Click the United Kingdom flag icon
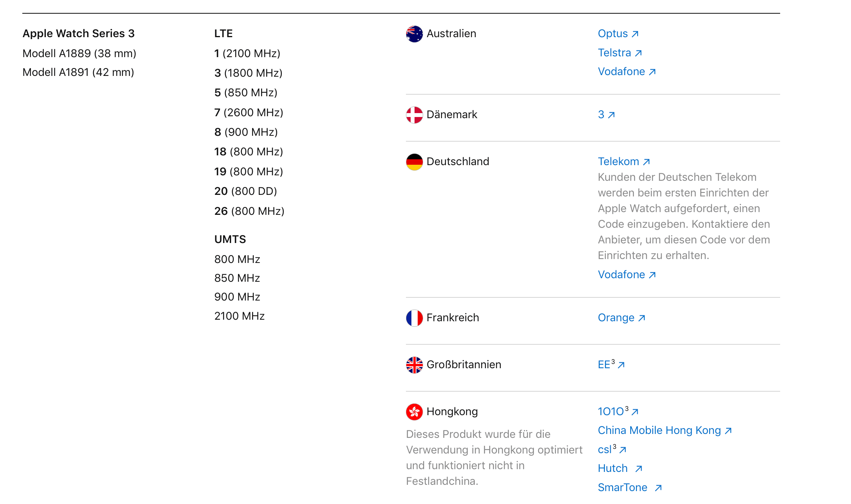Image resolution: width=851 pixels, height=504 pixels. pyautogui.click(x=414, y=365)
